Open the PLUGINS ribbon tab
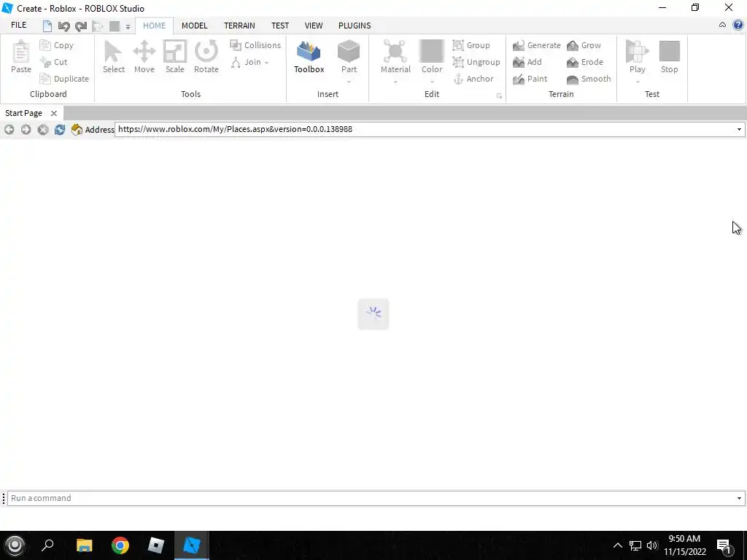 (x=355, y=26)
